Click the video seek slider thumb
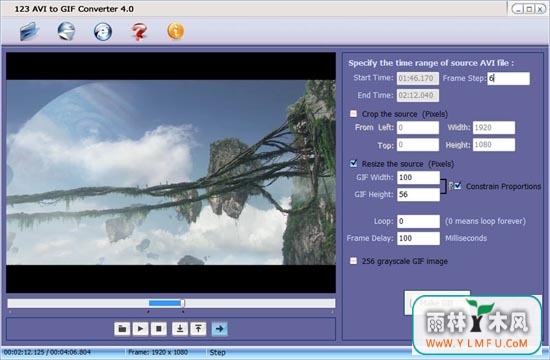This screenshot has height=360, width=550. click(182, 303)
